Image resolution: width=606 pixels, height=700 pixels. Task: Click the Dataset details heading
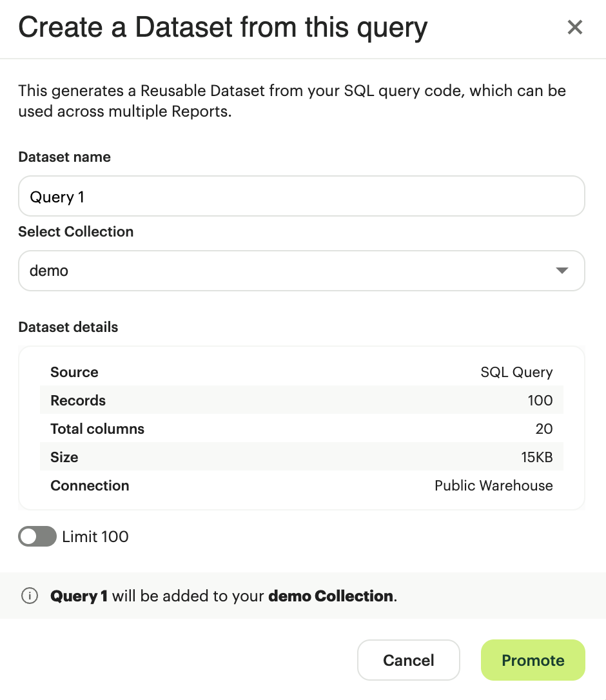[68, 327]
